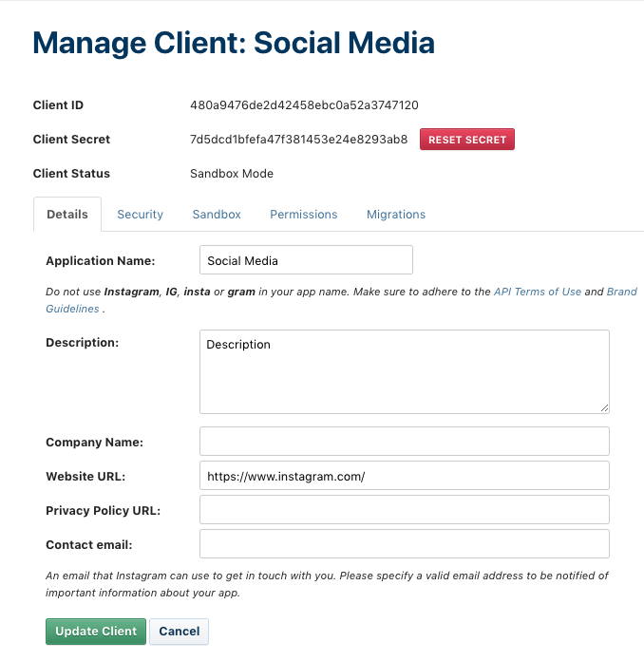Go to the Permissions tab

tap(304, 215)
